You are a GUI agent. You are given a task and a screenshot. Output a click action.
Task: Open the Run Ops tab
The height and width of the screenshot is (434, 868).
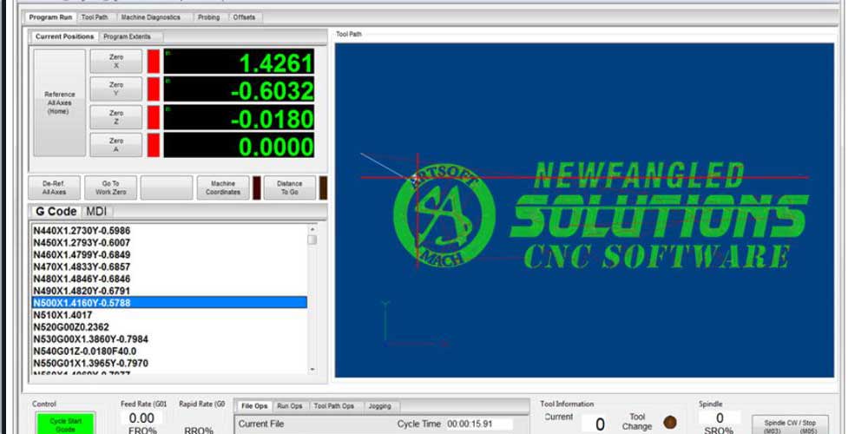pos(290,405)
